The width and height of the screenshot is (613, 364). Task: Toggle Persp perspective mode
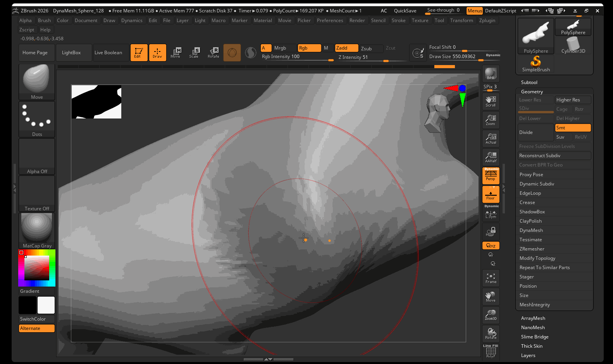491,175
